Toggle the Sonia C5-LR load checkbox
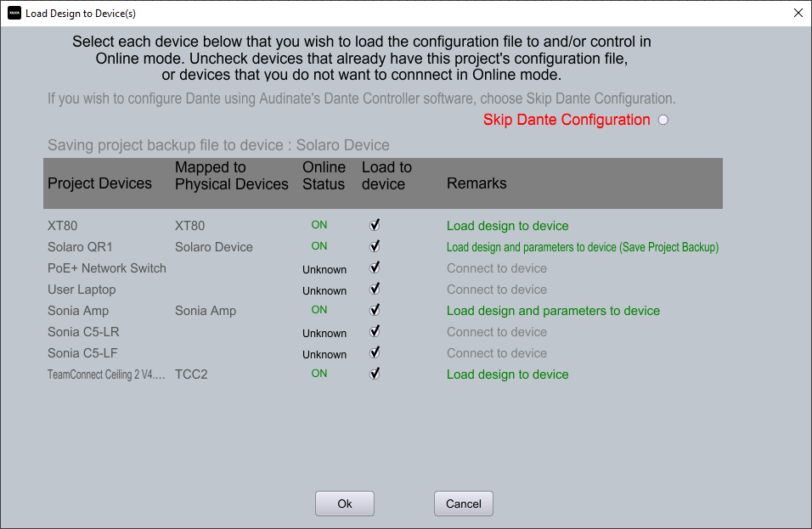This screenshot has height=529, width=812. 375,331
